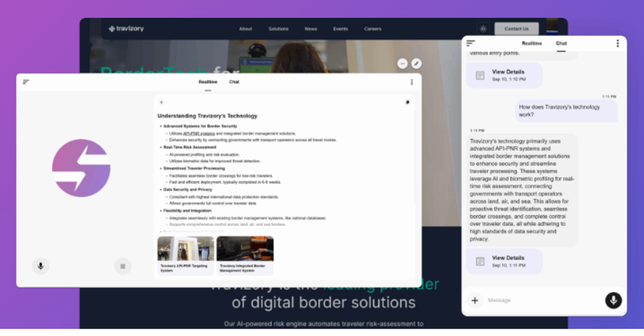Open the About menu on the website
The height and width of the screenshot is (336, 644).
tap(245, 29)
